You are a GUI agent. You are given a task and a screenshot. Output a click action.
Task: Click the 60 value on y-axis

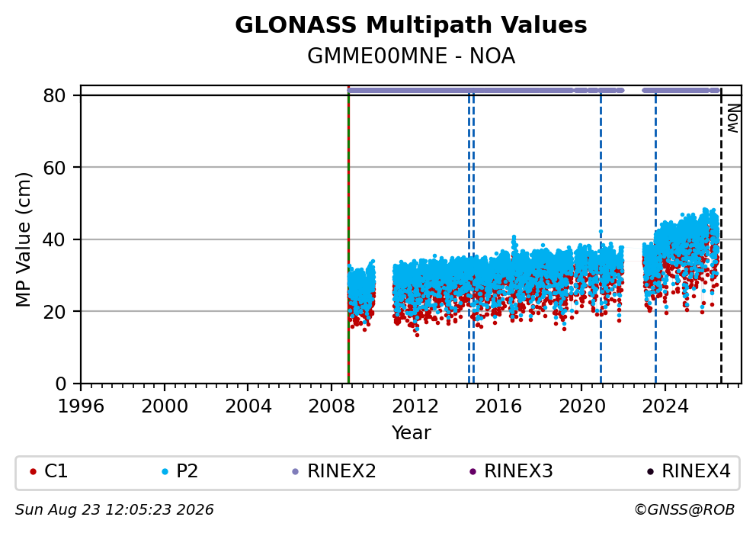(x=54, y=168)
